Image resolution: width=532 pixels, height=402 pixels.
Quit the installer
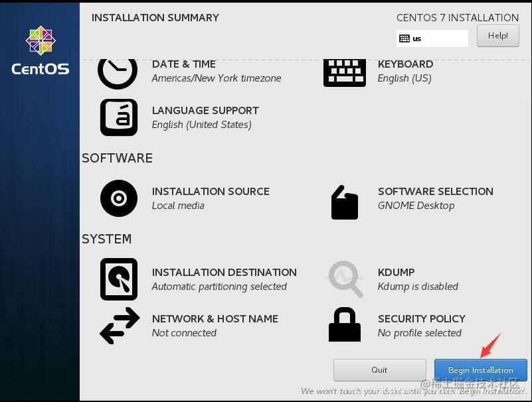(380, 370)
